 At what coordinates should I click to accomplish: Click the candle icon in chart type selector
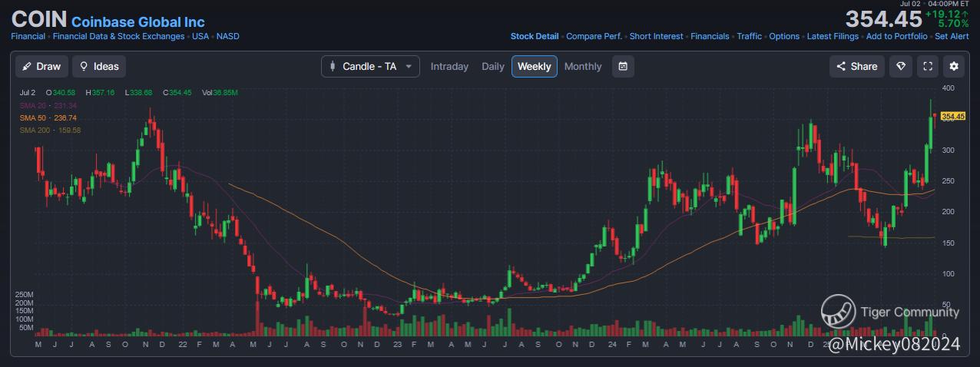pos(332,66)
